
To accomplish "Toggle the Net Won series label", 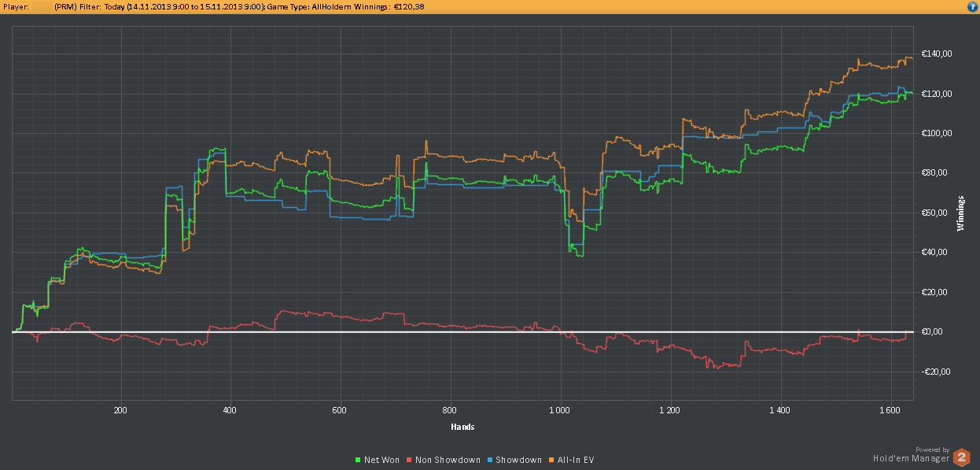I will (x=381, y=460).
